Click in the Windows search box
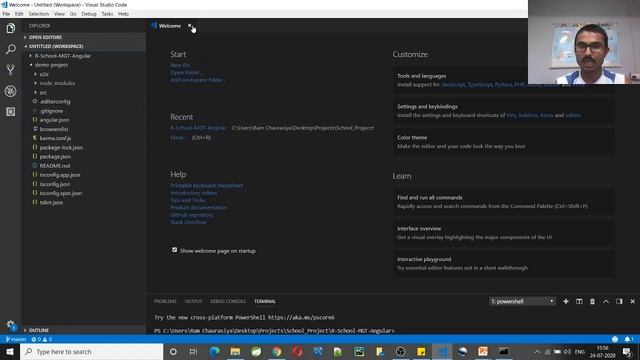 [x=91, y=351]
